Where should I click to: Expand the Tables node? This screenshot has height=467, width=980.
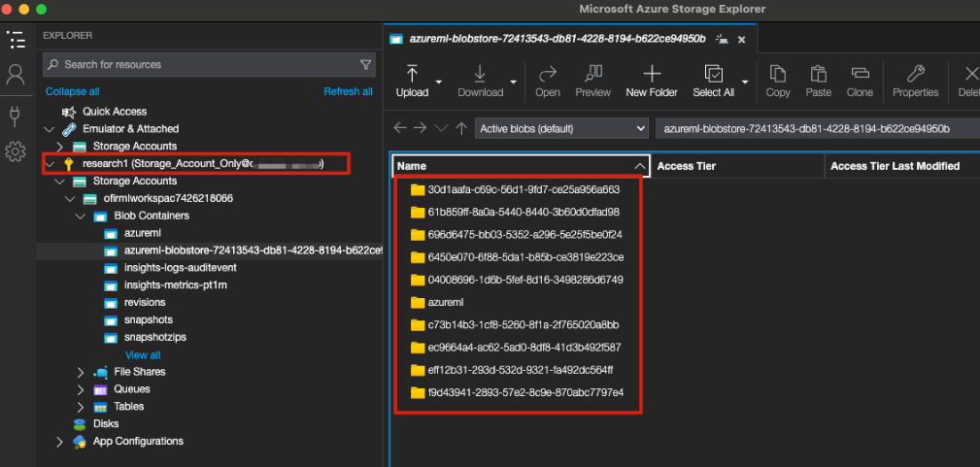pyautogui.click(x=81, y=407)
